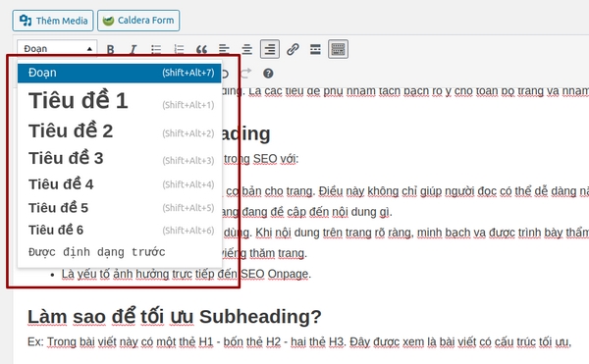Apply blockquote formatting
Viewport: 589px width, 364px height.
pyautogui.click(x=201, y=49)
